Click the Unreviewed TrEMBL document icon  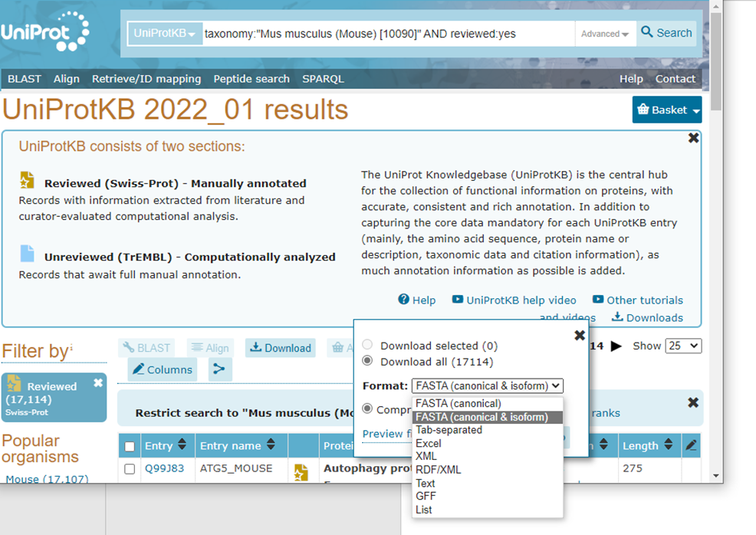coord(27,254)
